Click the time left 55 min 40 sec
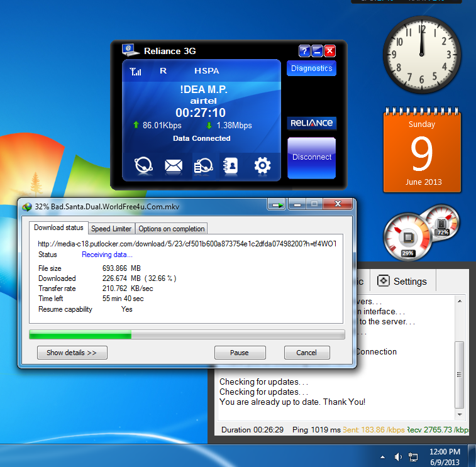476x467 pixels. (123, 299)
